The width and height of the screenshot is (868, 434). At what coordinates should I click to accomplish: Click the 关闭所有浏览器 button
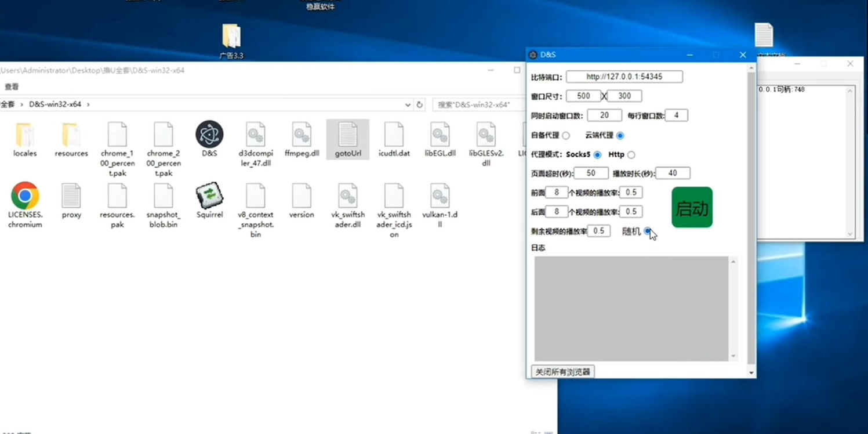(x=562, y=371)
